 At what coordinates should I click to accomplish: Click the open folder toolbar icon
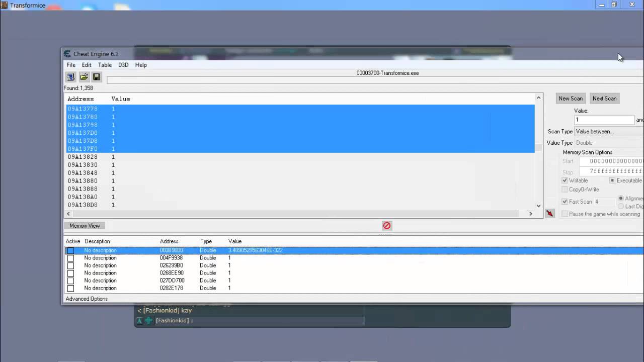(x=84, y=77)
